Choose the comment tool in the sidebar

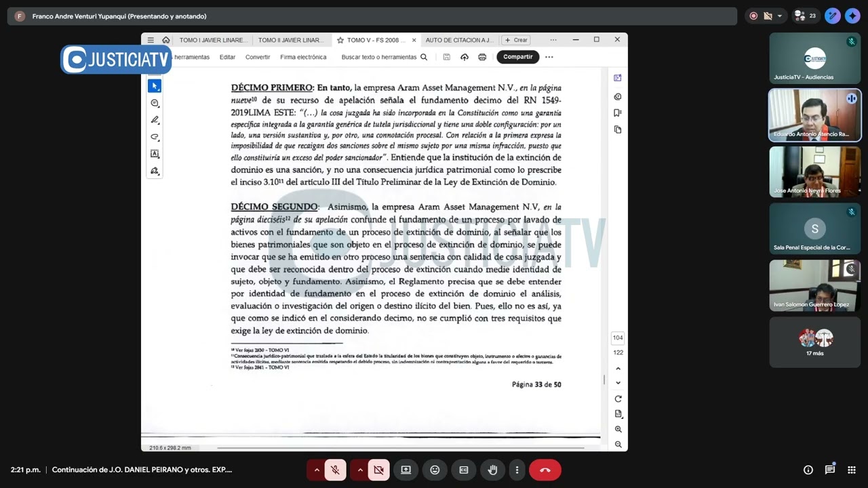pos(155,103)
